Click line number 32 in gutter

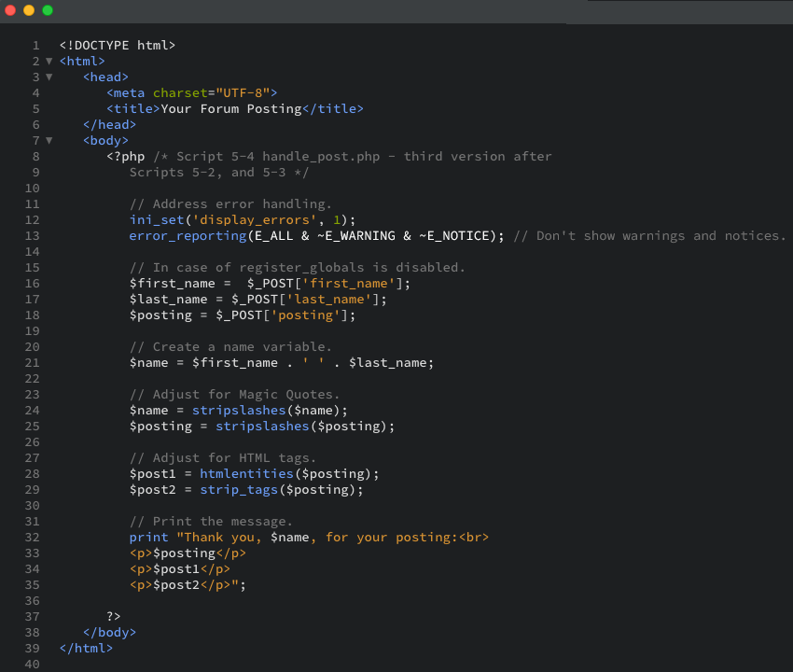[x=33, y=538]
